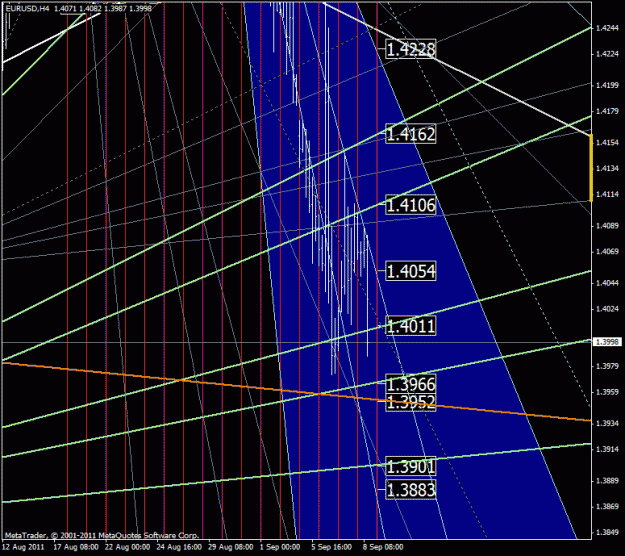Viewport: 625px width, 556px height.
Task: Click the 1 Sep 00:00 time label
Action: click(280, 547)
